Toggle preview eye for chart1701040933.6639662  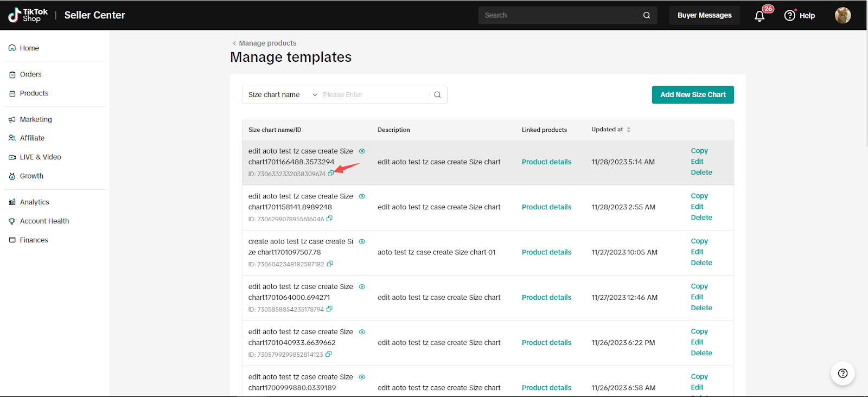(x=362, y=332)
